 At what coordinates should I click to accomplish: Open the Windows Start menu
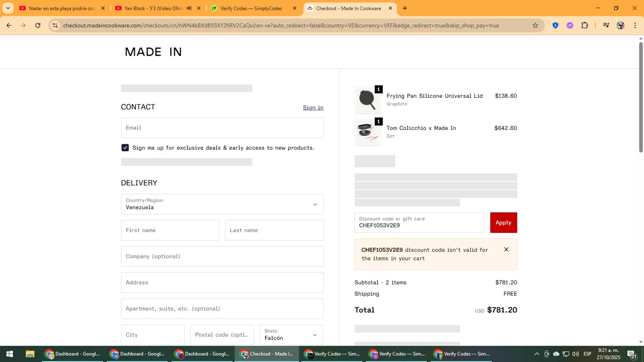click(9, 354)
